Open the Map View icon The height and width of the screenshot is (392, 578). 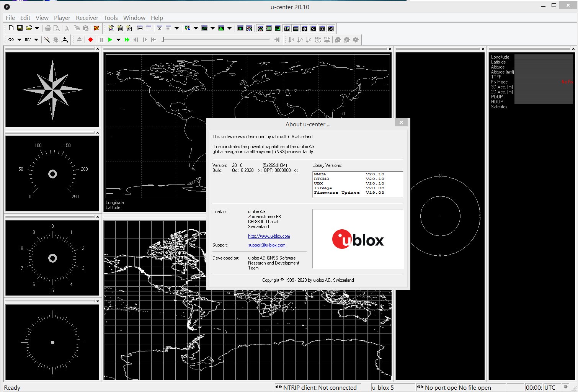(x=188, y=28)
